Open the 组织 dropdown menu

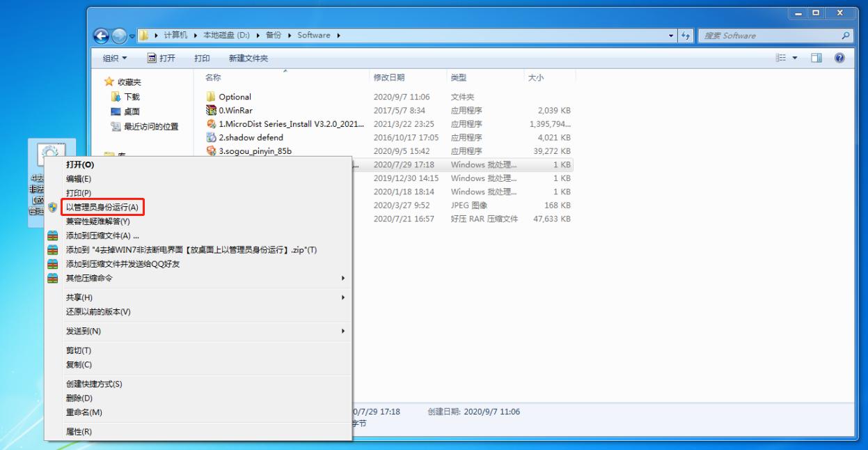115,59
